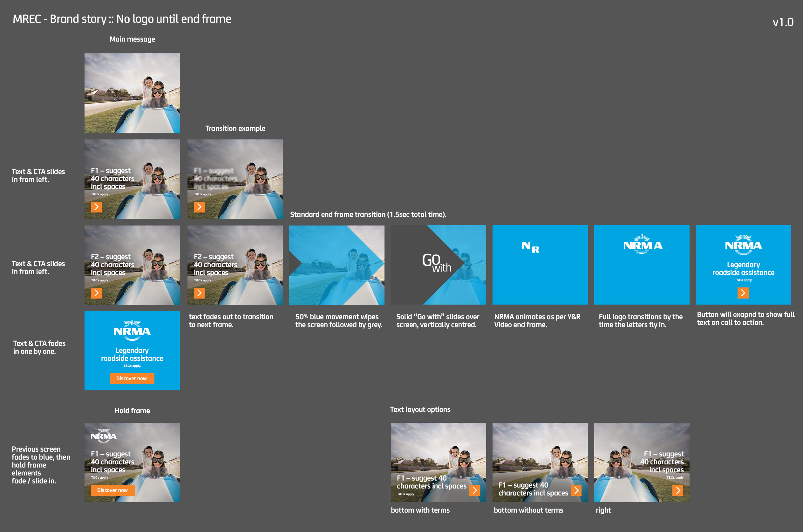Image resolution: width=803 pixels, height=532 pixels.
Task: Click 'Standard end frame transition (1.5sec total time).' heading
Action: [368, 214]
